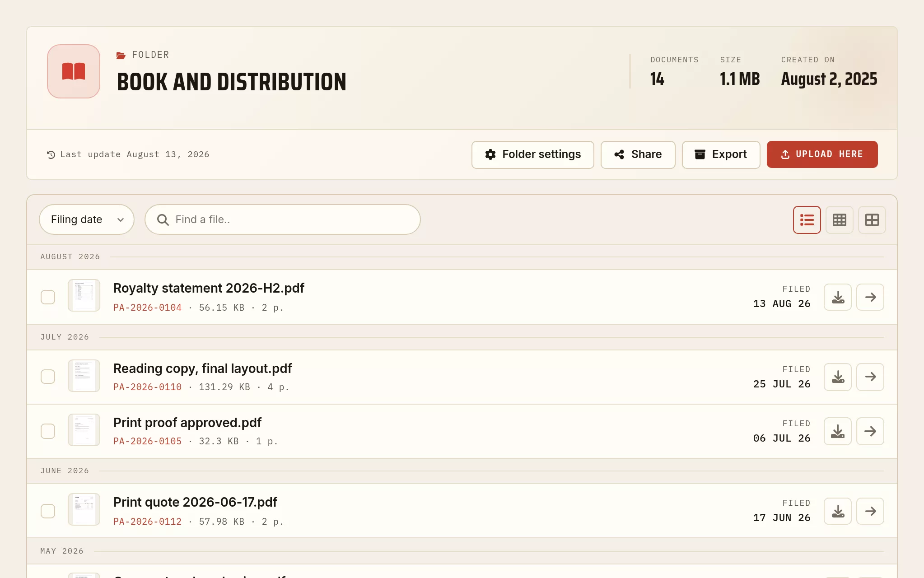This screenshot has height=578, width=924.
Task: Click the magnifier icon in the search field
Action: click(163, 220)
